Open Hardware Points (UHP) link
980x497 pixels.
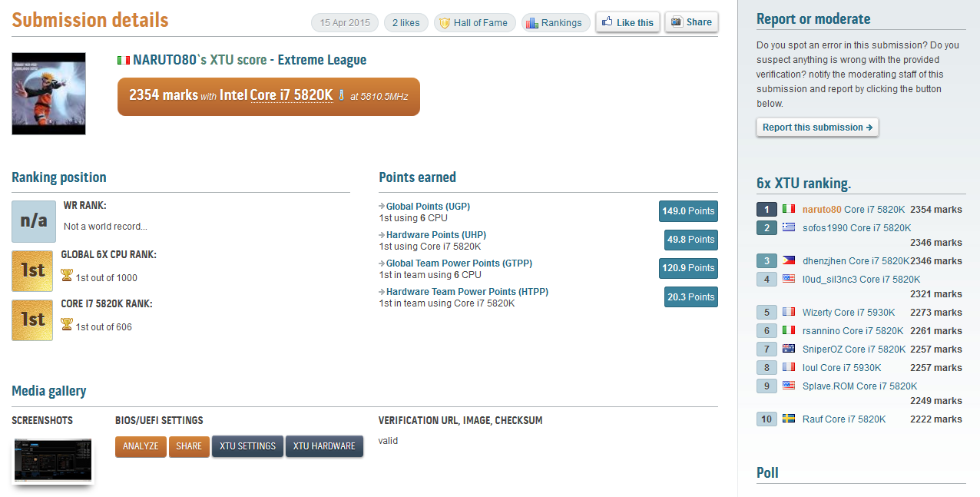(436, 235)
